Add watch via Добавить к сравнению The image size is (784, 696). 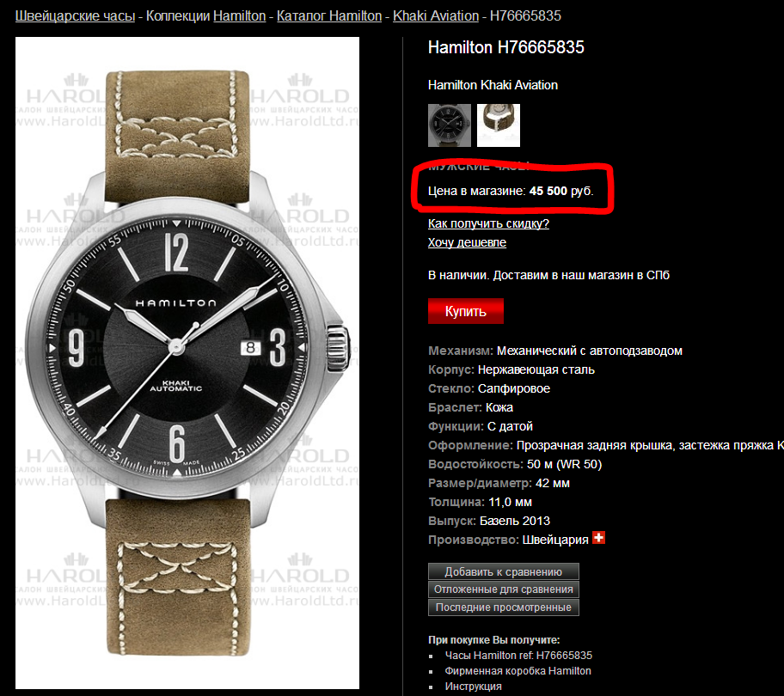[x=504, y=571]
